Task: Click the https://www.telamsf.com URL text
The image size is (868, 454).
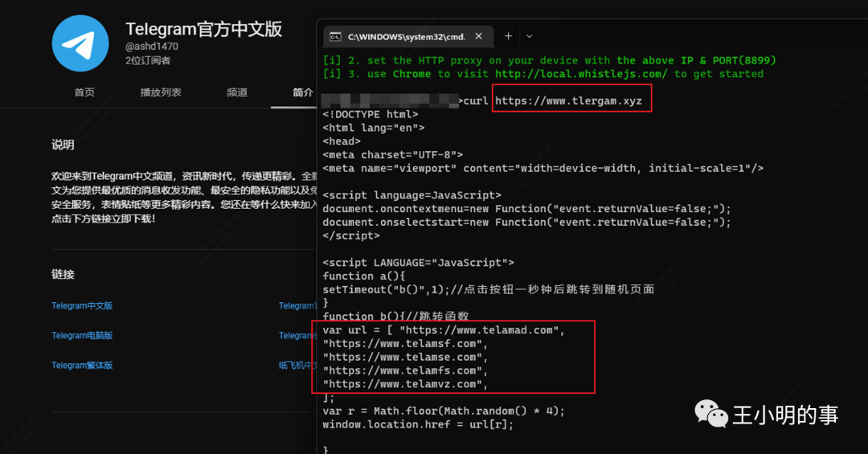Action: click(403, 344)
